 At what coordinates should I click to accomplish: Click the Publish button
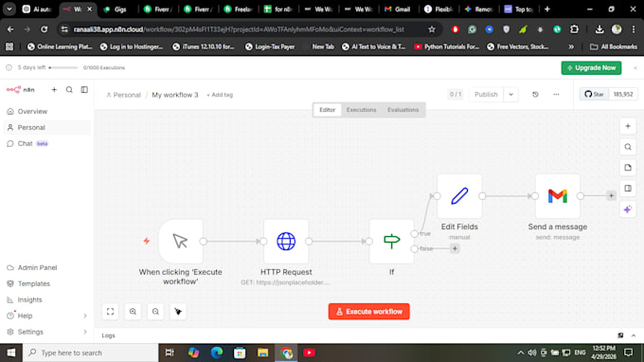[486, 95]
